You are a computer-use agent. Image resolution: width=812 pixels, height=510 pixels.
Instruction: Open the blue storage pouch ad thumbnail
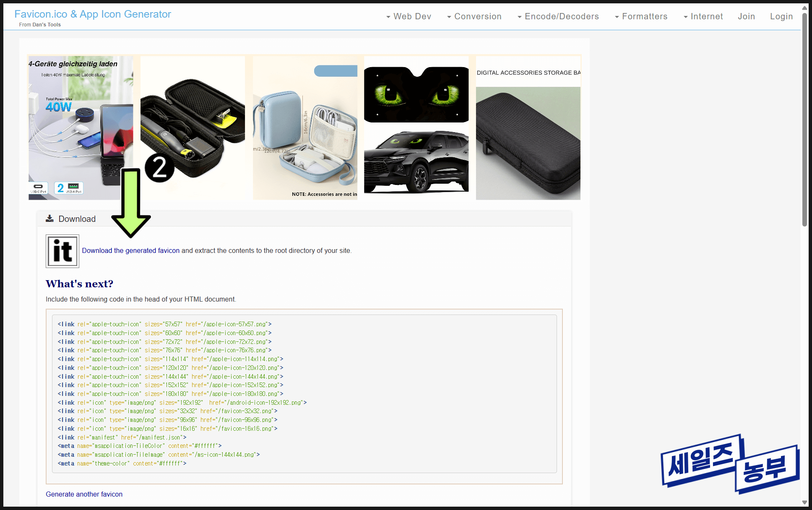(x=305, y=127)
